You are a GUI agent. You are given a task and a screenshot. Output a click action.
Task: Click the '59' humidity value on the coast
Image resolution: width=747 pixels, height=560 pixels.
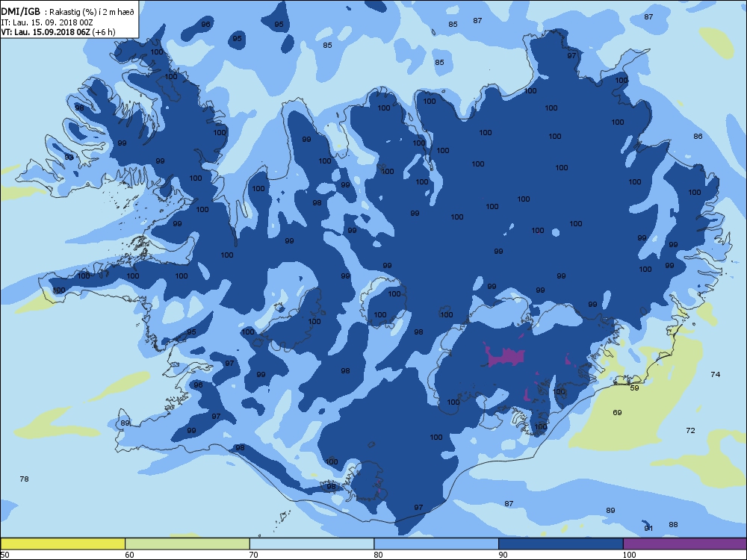(634, 388)
